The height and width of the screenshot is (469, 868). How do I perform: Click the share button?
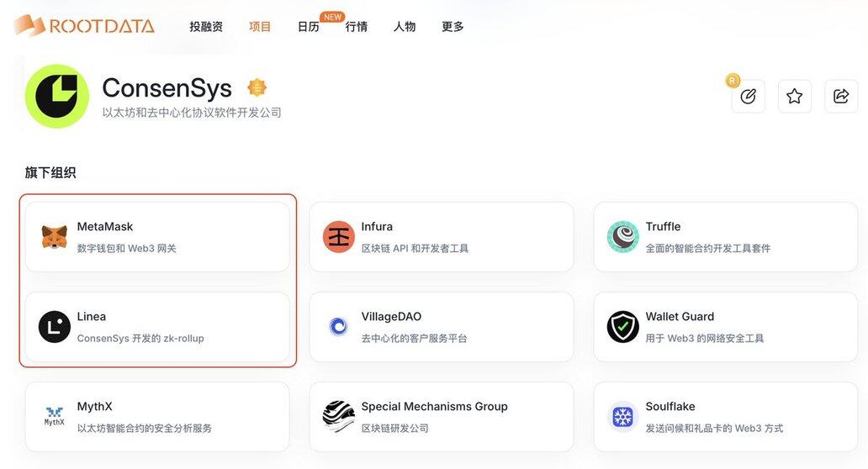pos(841,96)
